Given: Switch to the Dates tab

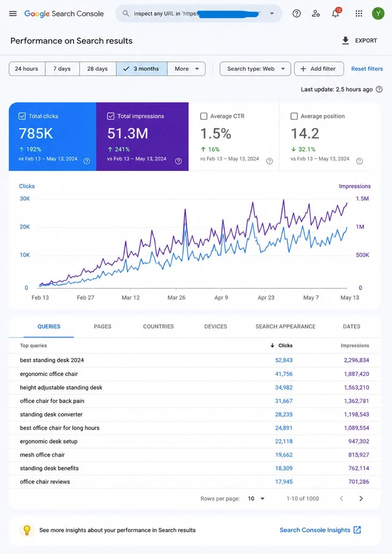Looking at the screenshot, I should click(352, 327).
